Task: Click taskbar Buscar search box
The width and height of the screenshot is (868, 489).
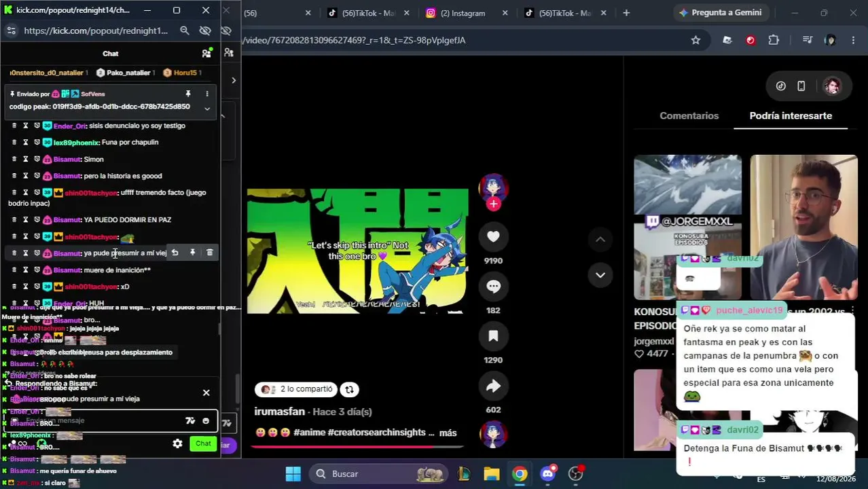Action: (379, 474)
